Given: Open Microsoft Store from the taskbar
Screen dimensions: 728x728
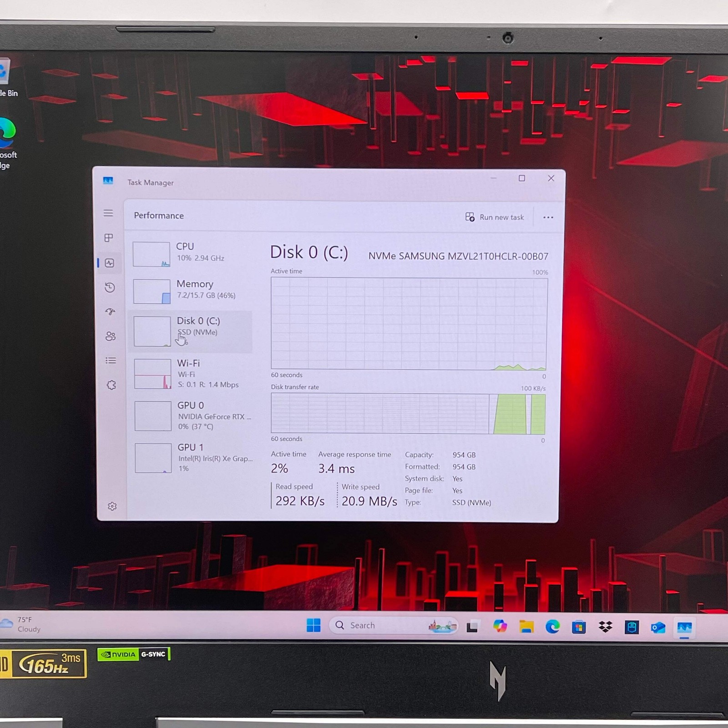Looking at the screenshot, I should [x=579, y=627].
